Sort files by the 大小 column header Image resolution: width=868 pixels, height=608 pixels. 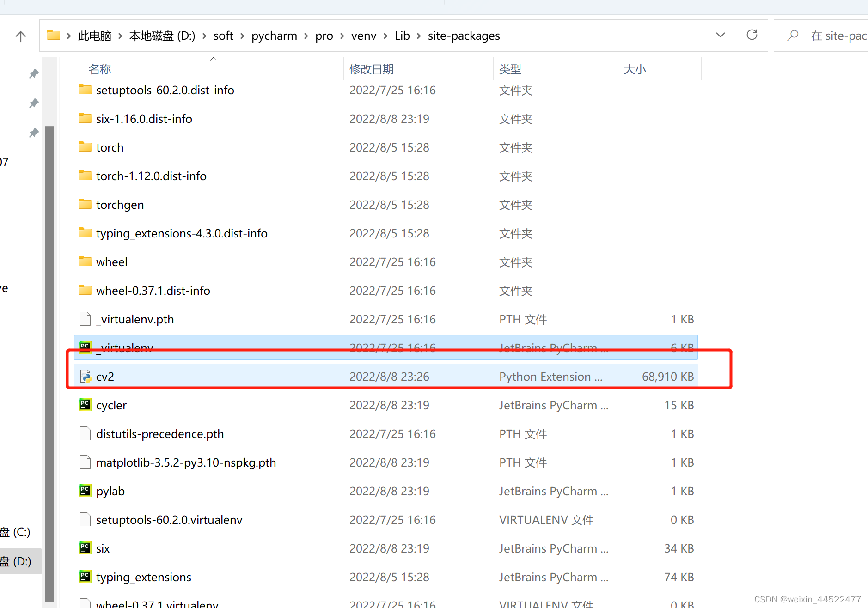coord(635,69)
